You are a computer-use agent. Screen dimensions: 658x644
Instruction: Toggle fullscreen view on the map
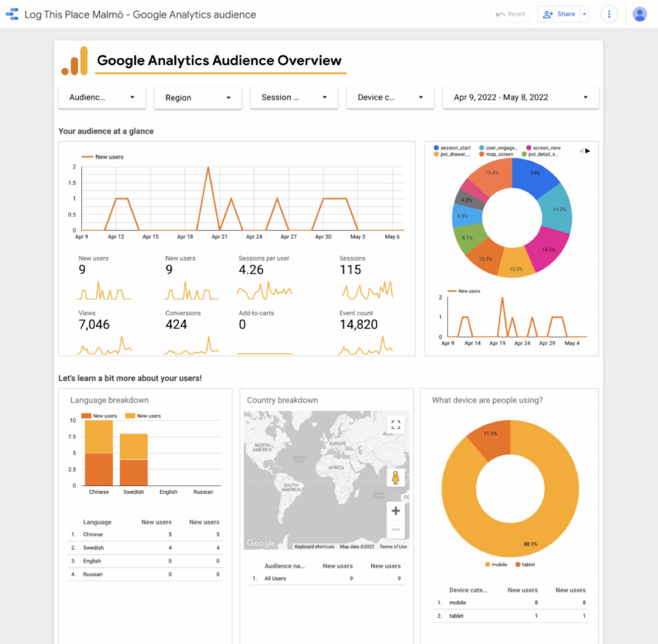[396, 425]
